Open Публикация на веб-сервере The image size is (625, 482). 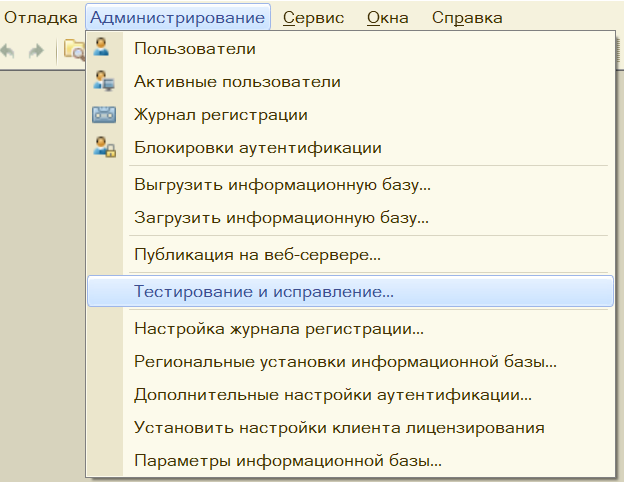[x=350, y=254]
